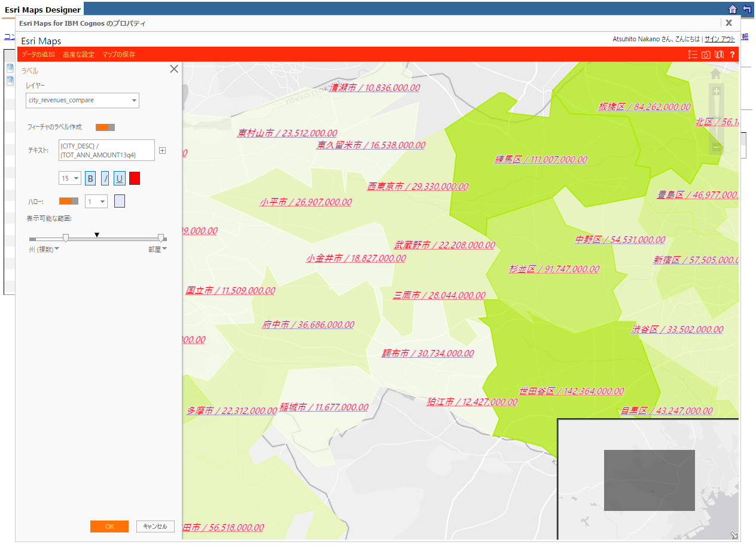The width and height of the screenshot is (756, 557).
Task: Click the home icon in Esri Maps Designer header
Action: coord(733,9)
